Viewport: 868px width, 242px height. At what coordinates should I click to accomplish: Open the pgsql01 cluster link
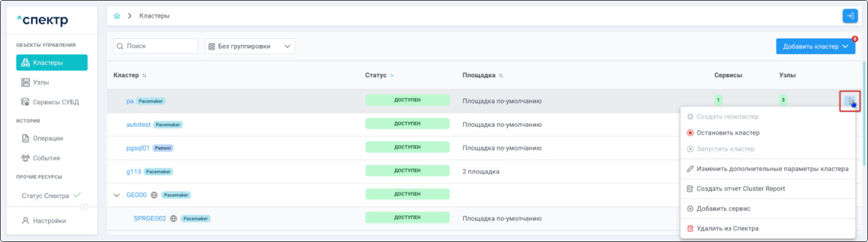tap(138, 148)
